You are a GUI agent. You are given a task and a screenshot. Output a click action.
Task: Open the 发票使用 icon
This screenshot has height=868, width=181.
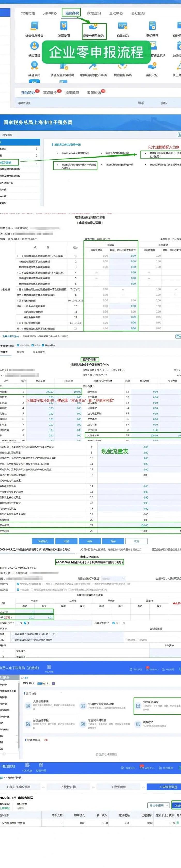coord(64,26)
